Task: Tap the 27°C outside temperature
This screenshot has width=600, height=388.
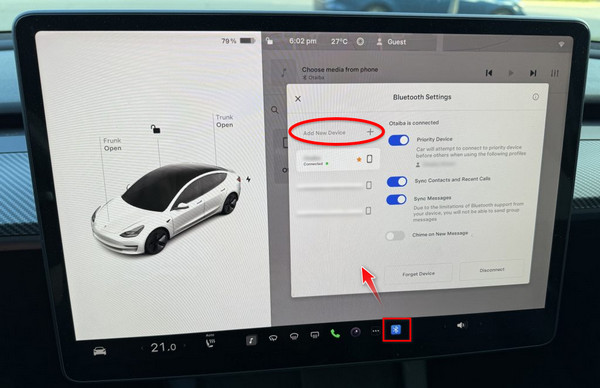Action: point(339,41)
